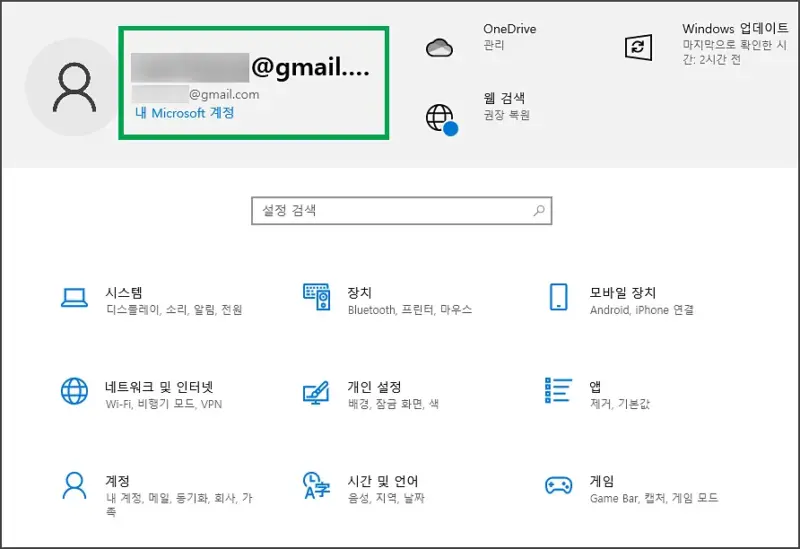Open the 시스템 settings category

coord(152,301)
